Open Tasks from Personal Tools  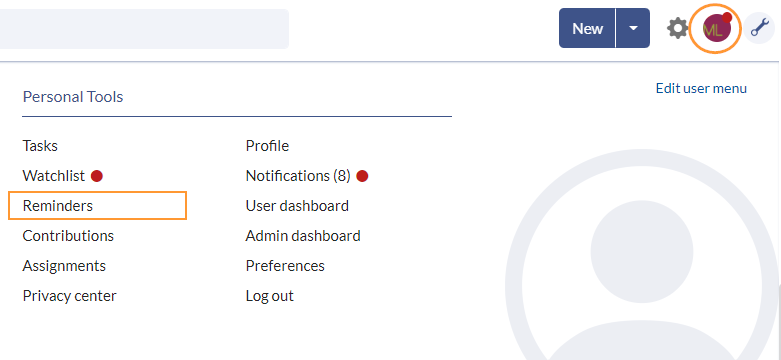tap(40, 146)
